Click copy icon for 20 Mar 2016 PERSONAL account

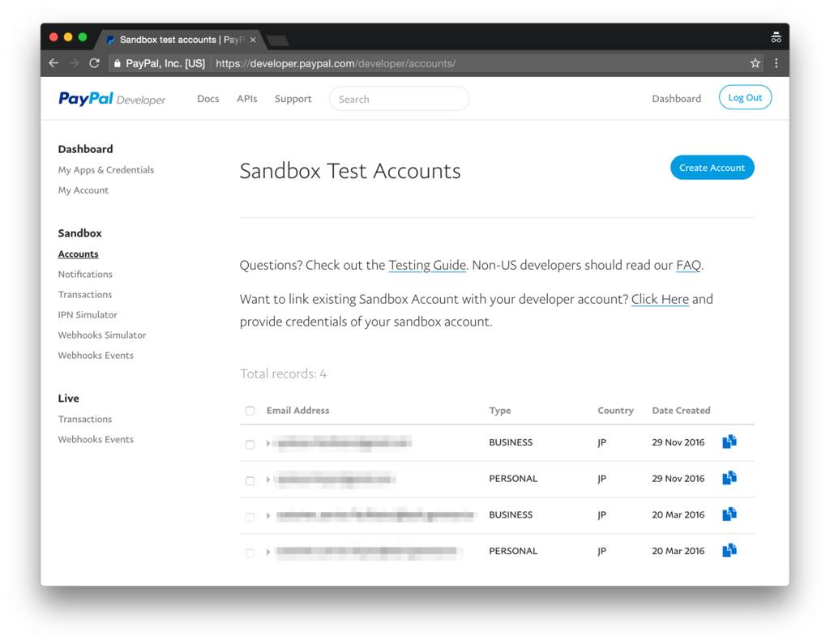click(729, 550)
